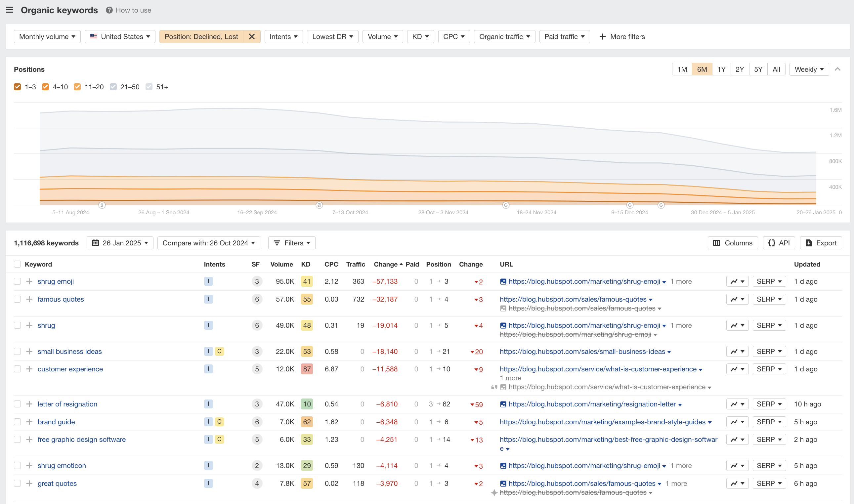
Task: Click the Google update marker near November
Action: (x=506, y=205)
